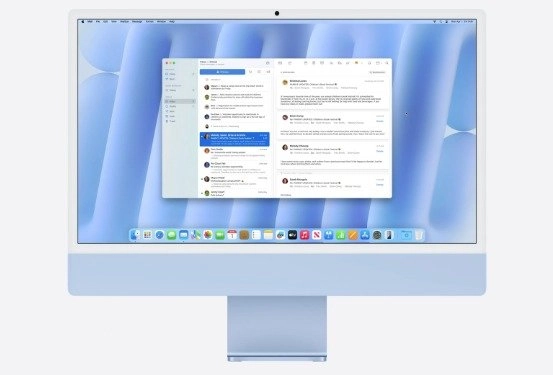
Task: Flag the message with the orange flag icon
Action: (357, 63)
